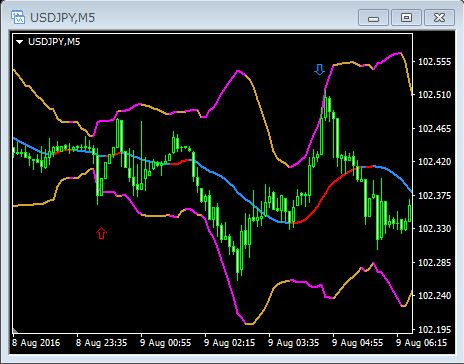Click the USDJPY,M5 symbol label inside chart
464x364 pixels.
pos(54,42)
